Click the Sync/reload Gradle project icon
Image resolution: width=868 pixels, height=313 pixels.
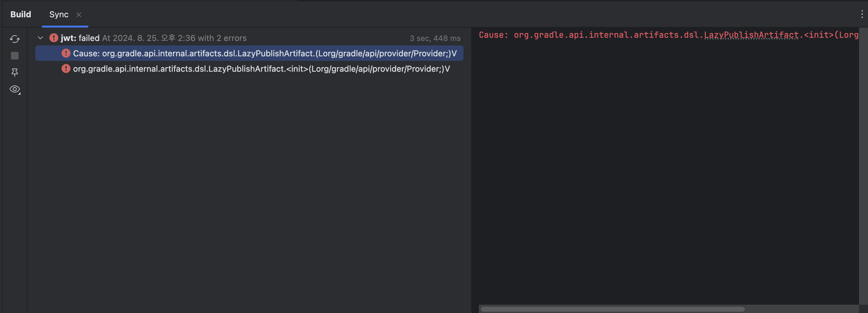click(x=14, y=39)
